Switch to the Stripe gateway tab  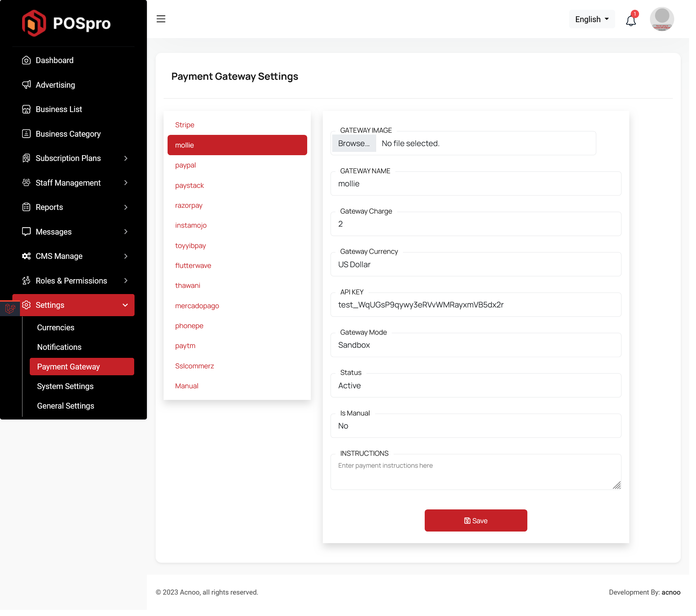tap(185, 125)
